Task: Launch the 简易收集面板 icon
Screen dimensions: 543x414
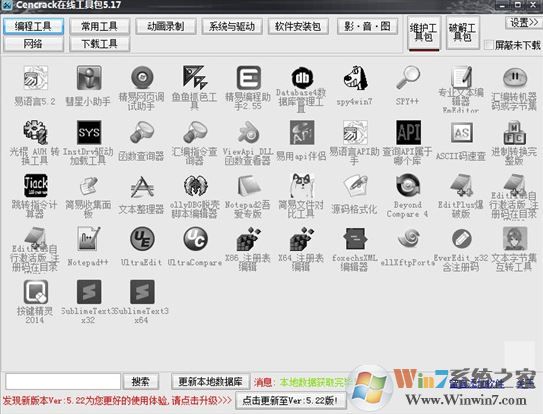Action: coord(89,186)
